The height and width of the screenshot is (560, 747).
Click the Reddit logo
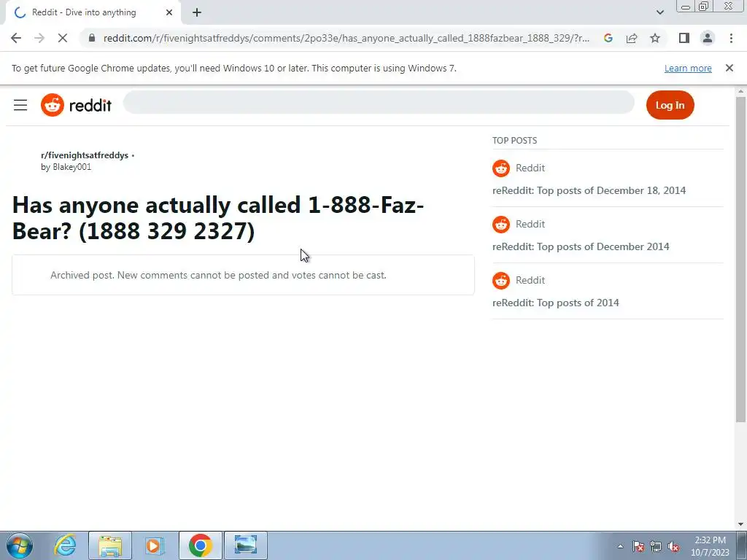(76, 105)
